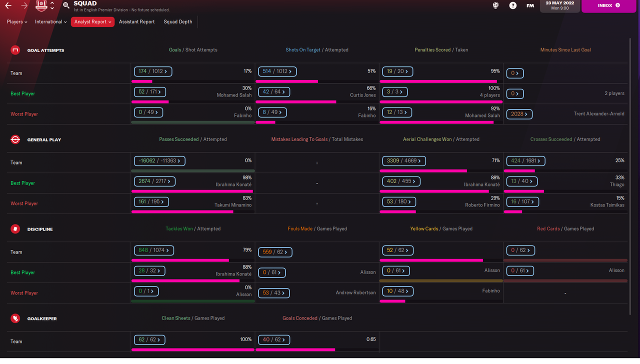Open worst crosses 16 / 107
Image resolution: width=640 pixels, height=364 pixels.
click(522, 202)
